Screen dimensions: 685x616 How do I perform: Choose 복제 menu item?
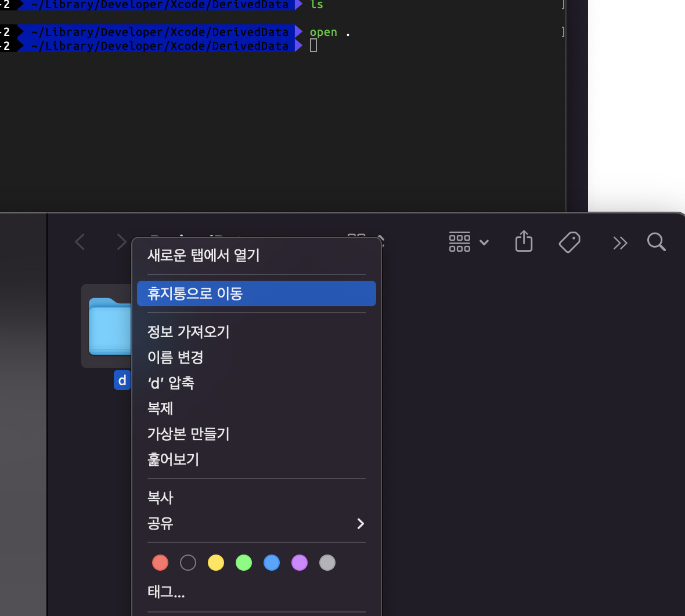tap(257, 408)
